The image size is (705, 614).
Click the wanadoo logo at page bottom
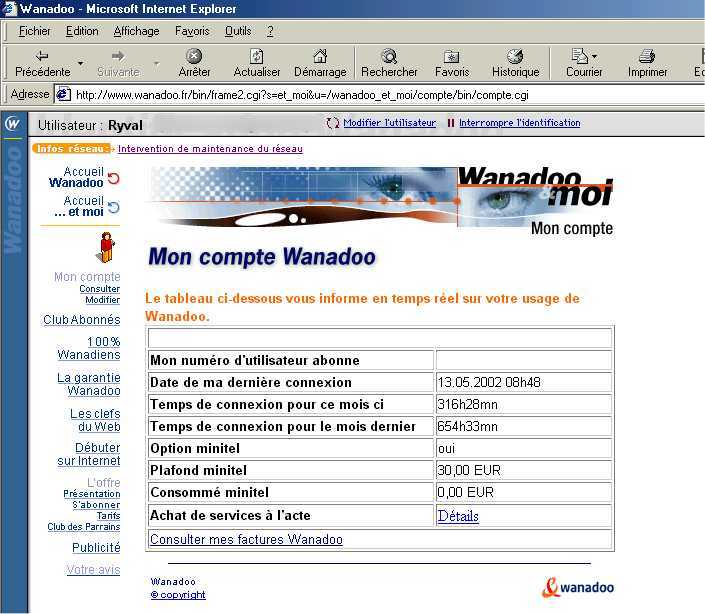[578, 587]
